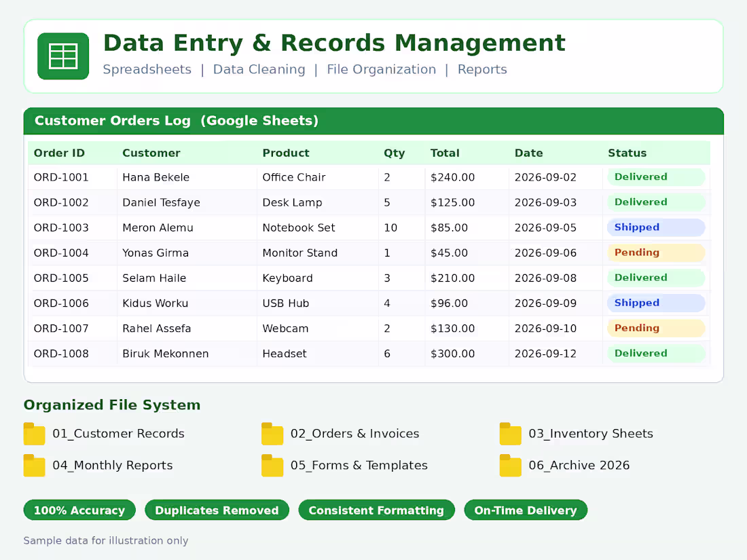
Task: Open the 03_Inventory Sheets folder icon
Action: (x=511, y=434)
